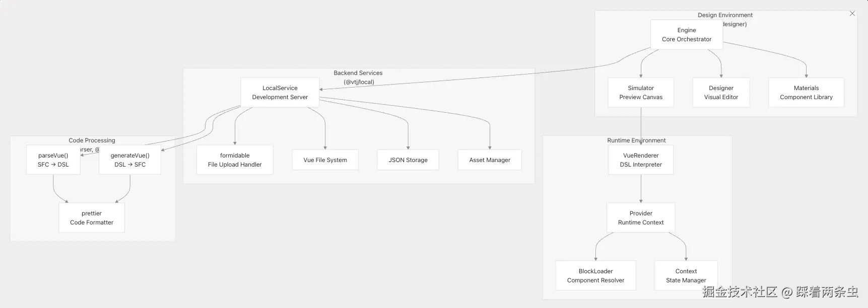Click the Engine Core Orchestrator node

point(686,35)
